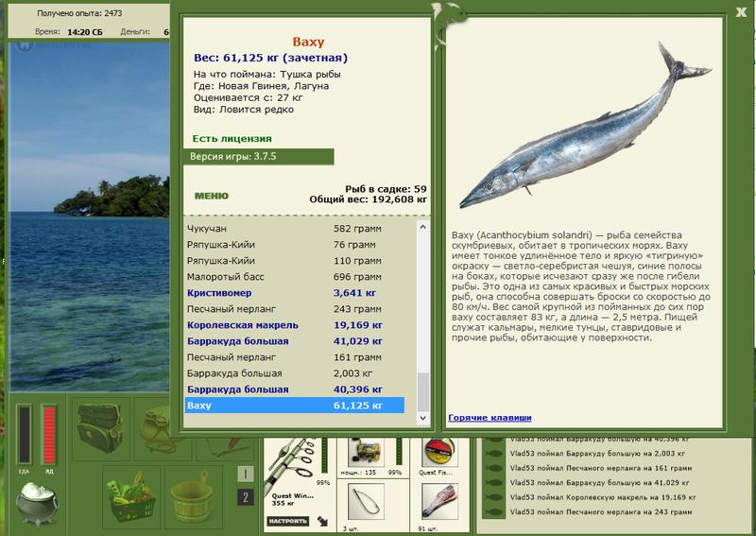Open the fishing backpack icon

(101, 428)
